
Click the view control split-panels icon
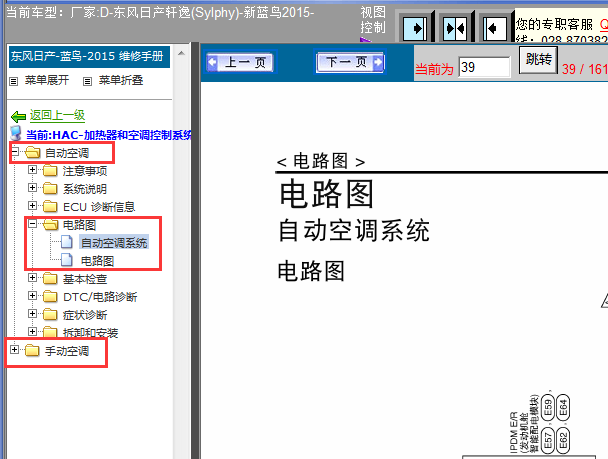click(455, 28)
